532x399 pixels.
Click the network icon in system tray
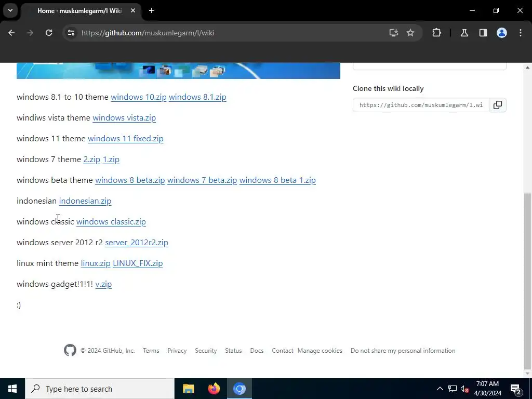tap(453, 389)
